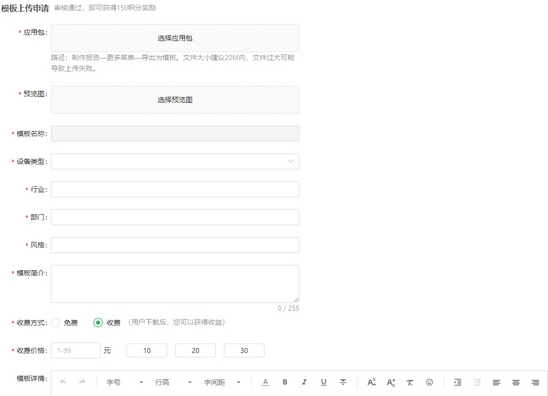The image size is (548, 396).
Task: Increase paragraph indent
Action: pyautogui.click(x=458, y=382)
